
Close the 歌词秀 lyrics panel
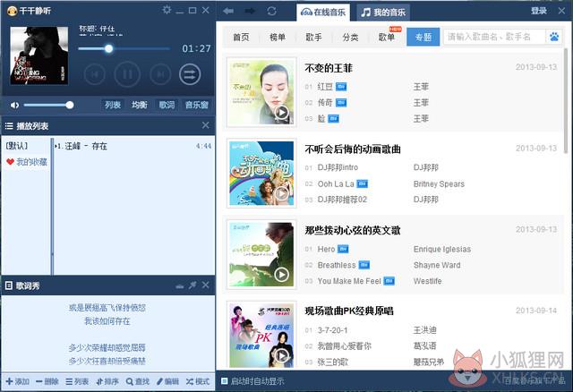pyautogui.click(x=206, y=285)
